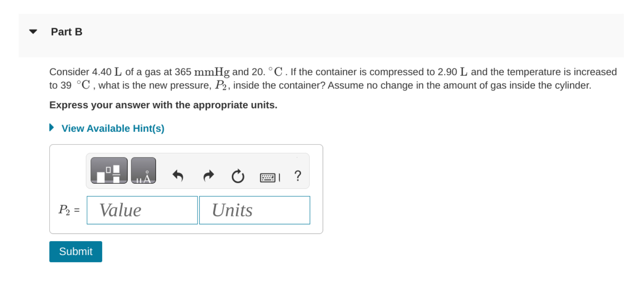The width and height of the screenshot is (644, 289).
Task: Open View Available Hint(s) link
Action: [x=113, y=128]
